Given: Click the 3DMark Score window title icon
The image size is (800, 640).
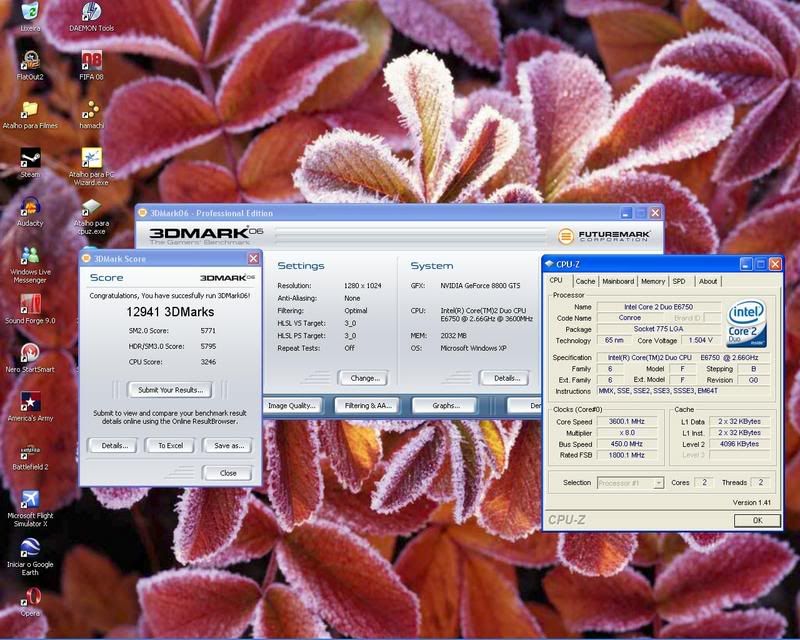Looking at the screenshot, I should (86, 259).
